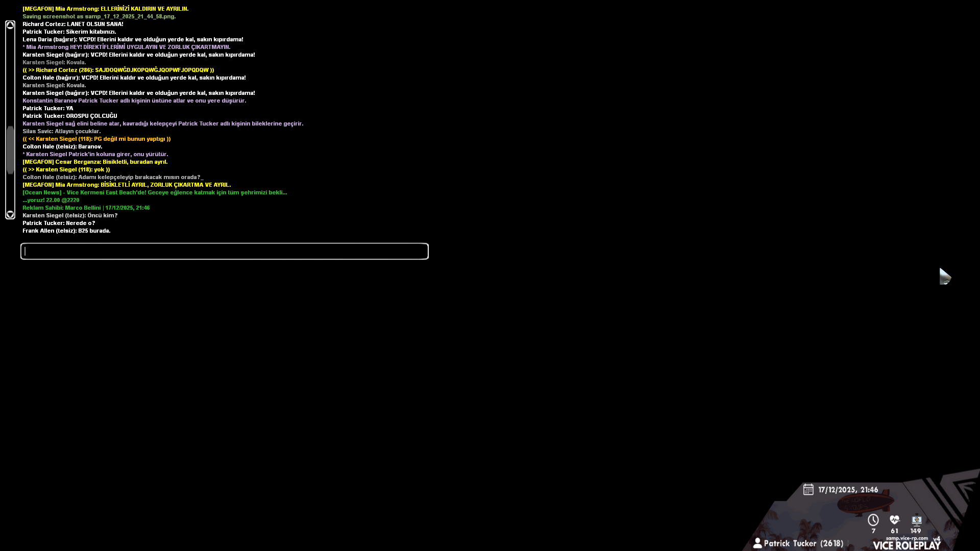Screen dimensions: 980x551
Task: Click the chat scroll down arrow
Action: [x=10, y=214]
